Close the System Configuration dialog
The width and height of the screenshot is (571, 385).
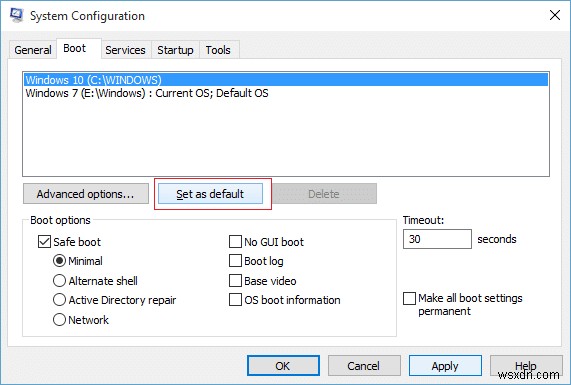[x=555, y=15]
